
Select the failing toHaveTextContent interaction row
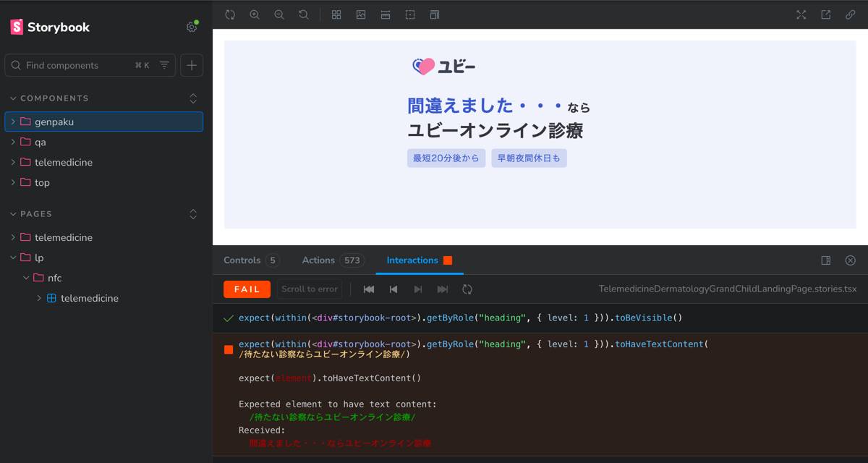(x=540, y=349)
